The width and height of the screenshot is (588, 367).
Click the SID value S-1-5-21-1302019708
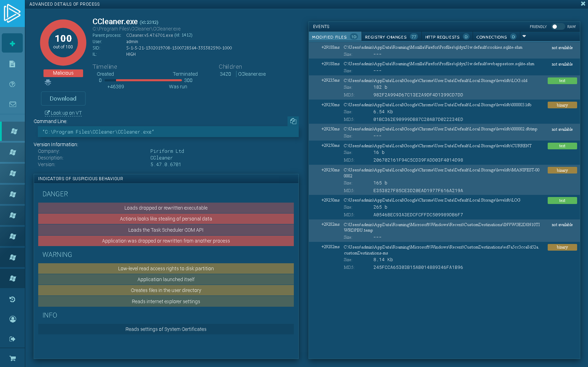click(x=179, y=48)
